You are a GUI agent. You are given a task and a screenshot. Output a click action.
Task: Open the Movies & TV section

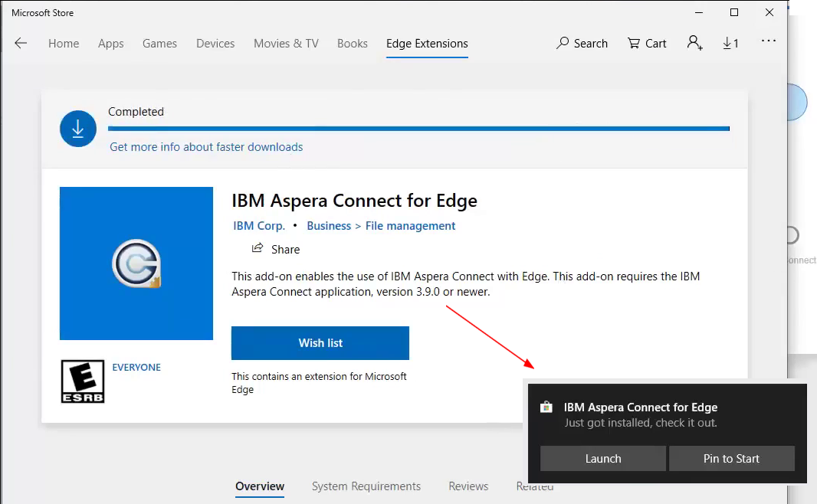click(286, 44)
